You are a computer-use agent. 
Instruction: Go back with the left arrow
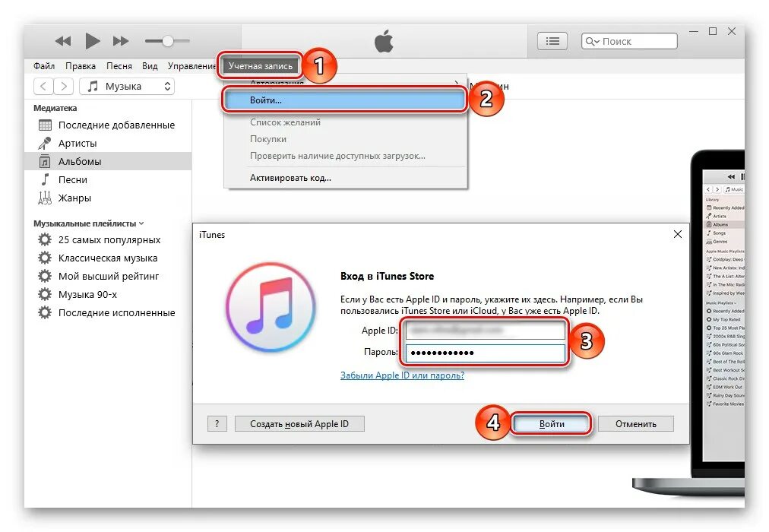(x=43, y=87)
